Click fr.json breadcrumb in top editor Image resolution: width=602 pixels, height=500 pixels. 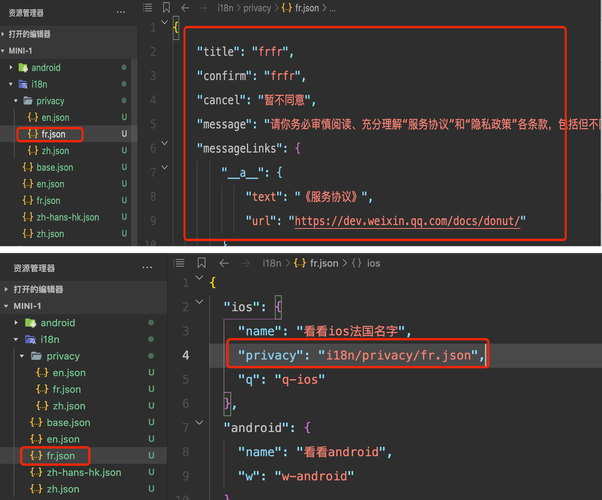pyautogui.click(x=300, y=8)
